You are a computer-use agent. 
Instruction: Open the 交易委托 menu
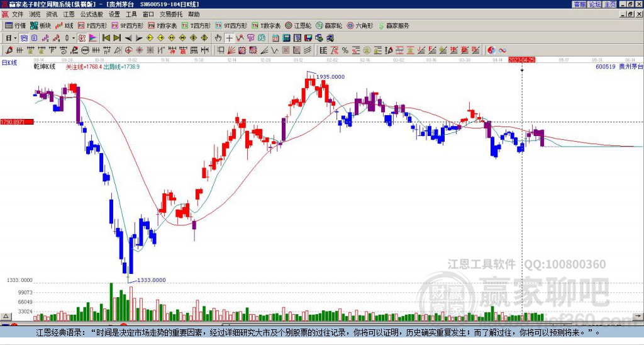(x=171, y=14)
